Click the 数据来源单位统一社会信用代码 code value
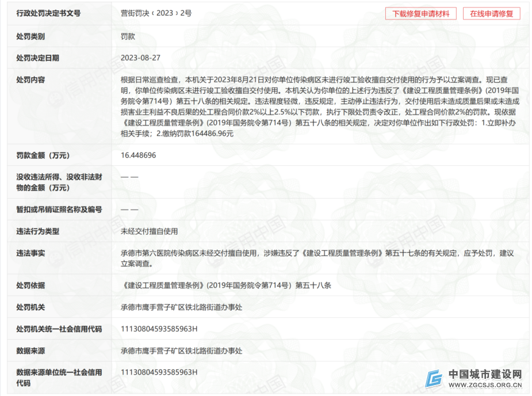The image size is (532, 396). (159, 372)
